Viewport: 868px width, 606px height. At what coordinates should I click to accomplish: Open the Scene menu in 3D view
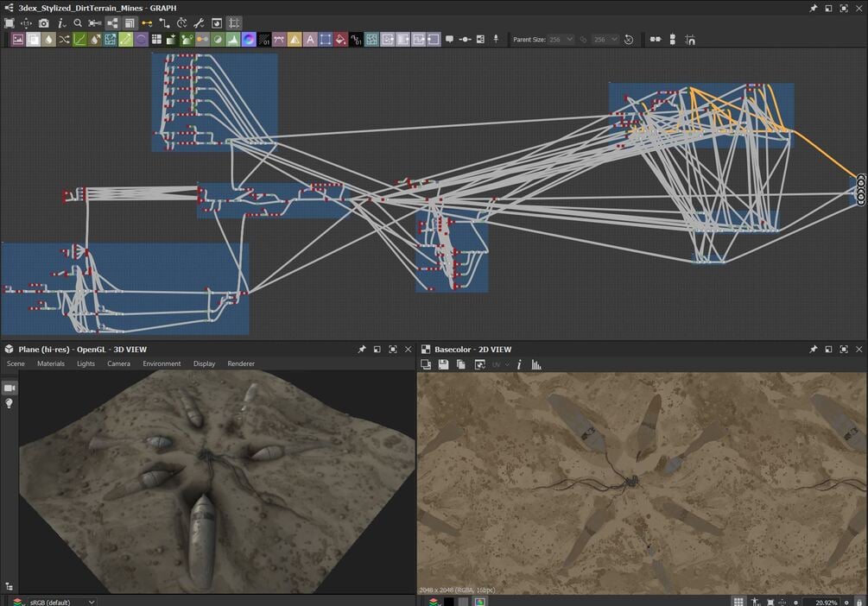(16, 363)
